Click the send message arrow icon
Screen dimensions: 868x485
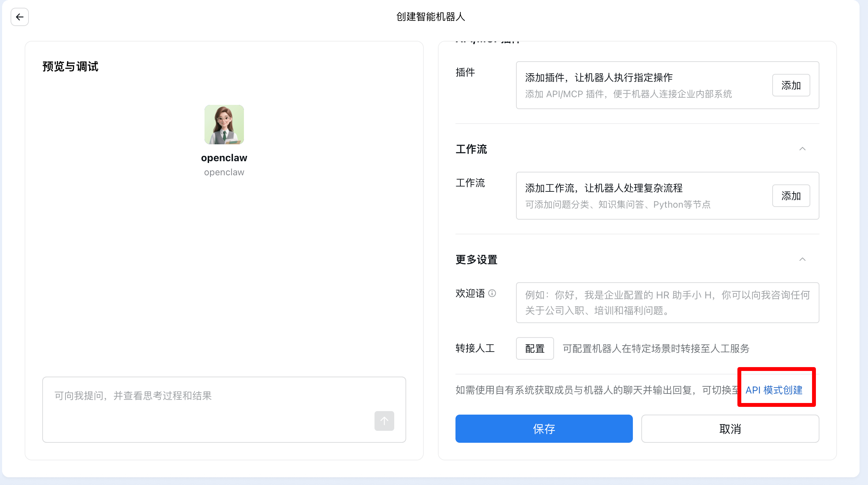tap(384, 421)
